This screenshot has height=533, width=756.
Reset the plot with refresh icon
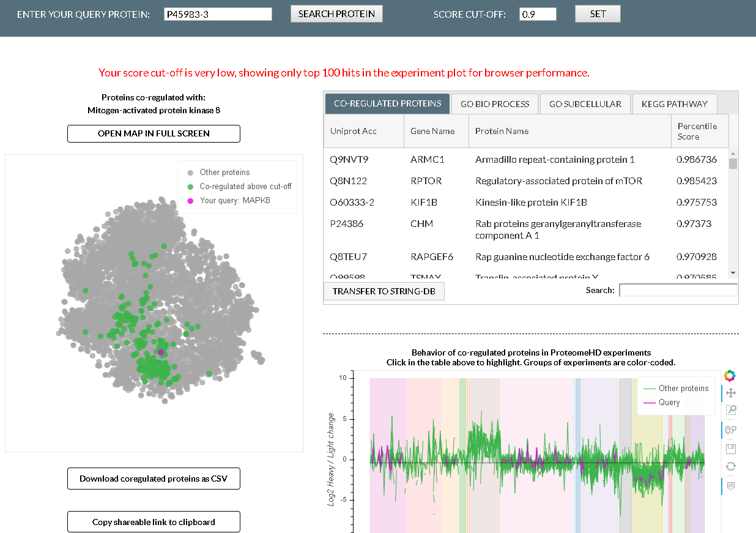tap(730, 466)
